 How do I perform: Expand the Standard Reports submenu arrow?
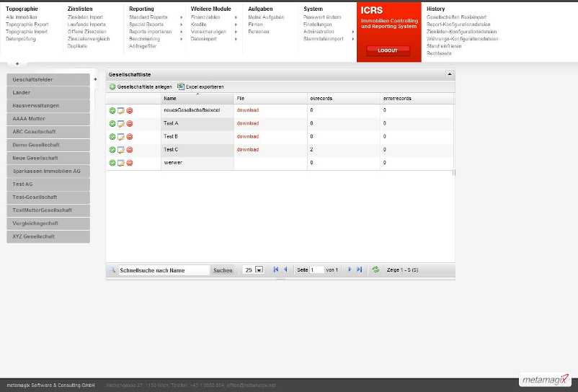coord(181,17)
